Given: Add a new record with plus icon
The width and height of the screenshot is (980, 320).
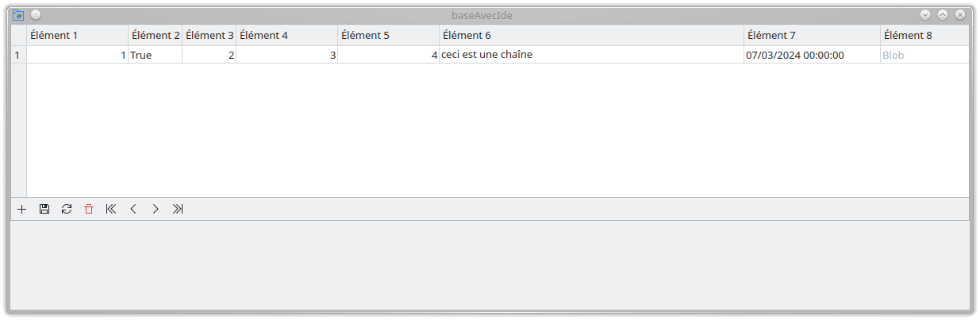Looking at the screenshot, I should [x=22, y=209].
